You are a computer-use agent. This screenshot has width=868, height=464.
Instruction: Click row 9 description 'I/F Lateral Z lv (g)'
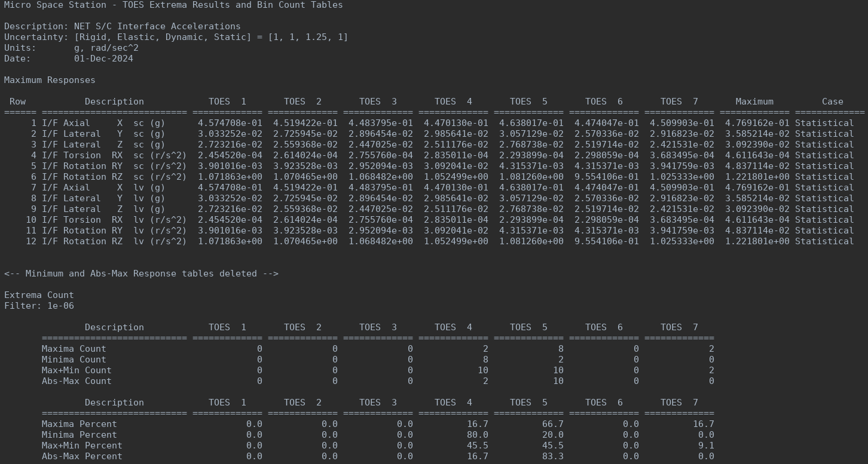pyautogui.click(x=103, y=209)
